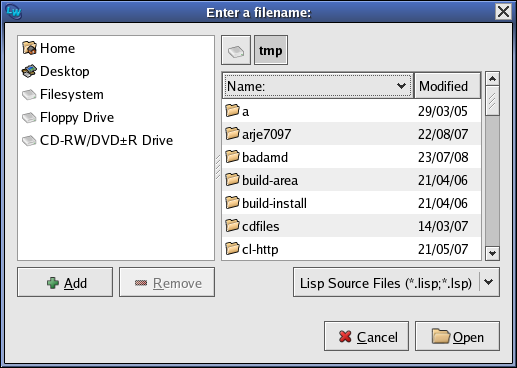Click the Cancel button
Viewport: 517px width, 368px height.
click(366, 336)
